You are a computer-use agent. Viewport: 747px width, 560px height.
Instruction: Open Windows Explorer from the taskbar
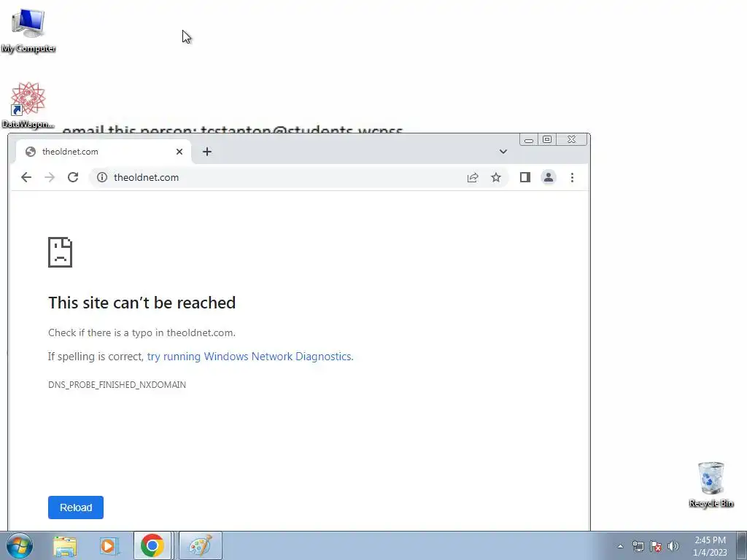65,545
